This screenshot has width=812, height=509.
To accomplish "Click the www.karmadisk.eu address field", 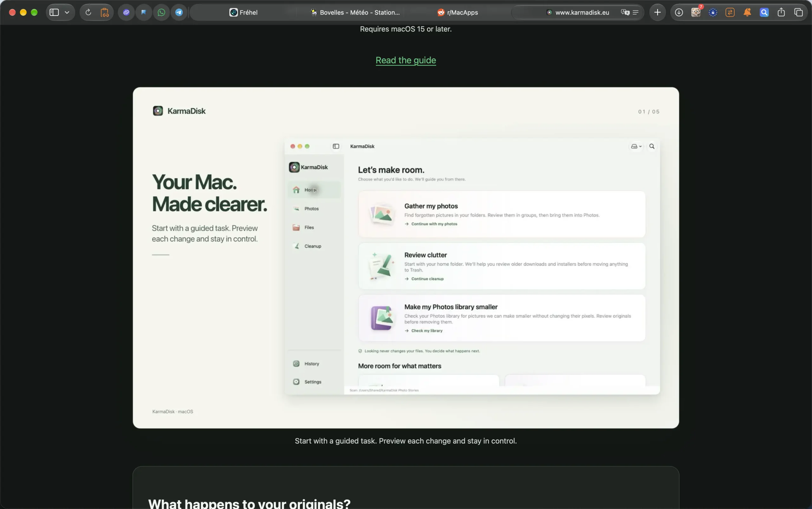I will [x=578, y=12].
